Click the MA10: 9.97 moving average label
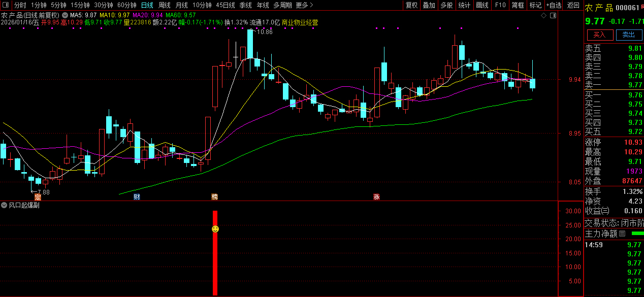This screenshot has width=644, height=297. pos(114,16)
